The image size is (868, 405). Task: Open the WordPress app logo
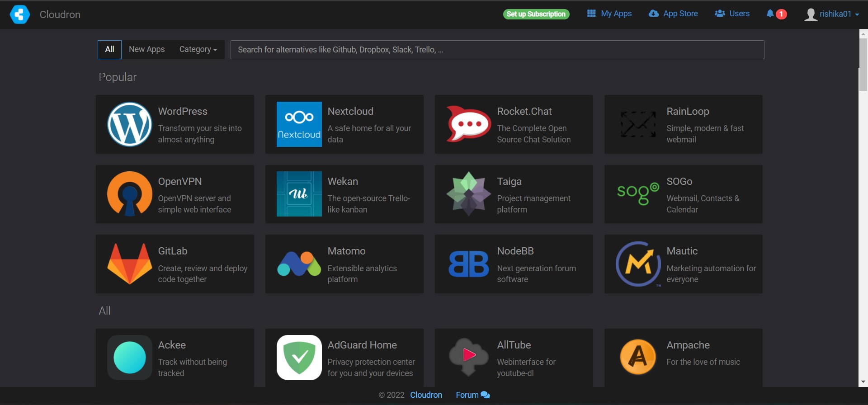[x=130, y=124]
